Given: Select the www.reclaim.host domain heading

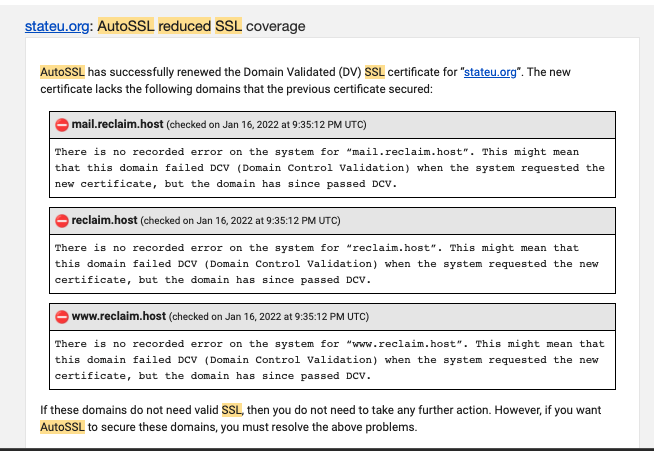Looking at the screenshot, I should [x=119, y=316].
